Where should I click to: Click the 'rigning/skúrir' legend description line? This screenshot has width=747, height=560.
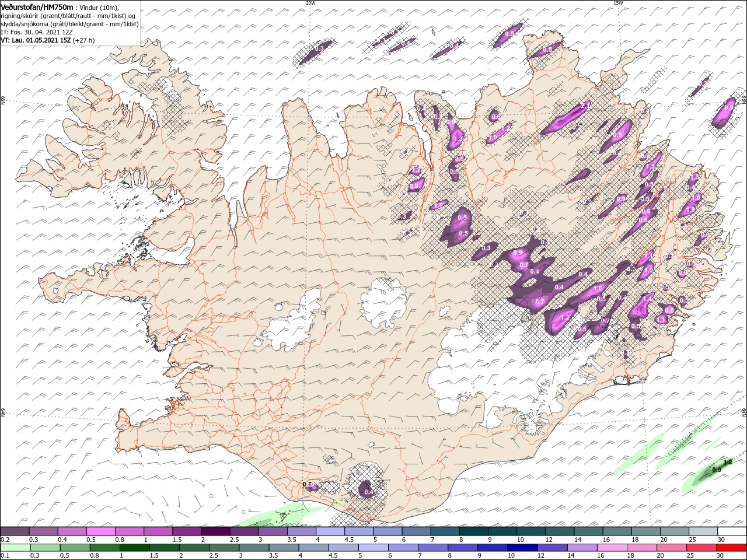coord(68,16)
